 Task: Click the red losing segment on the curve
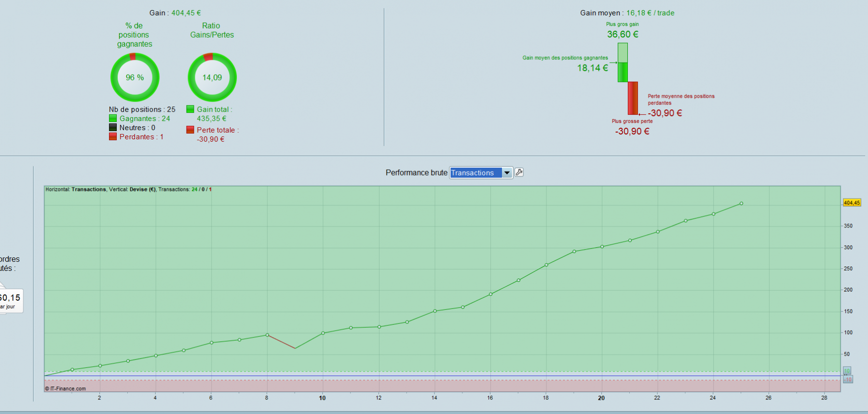click(281, 342)
